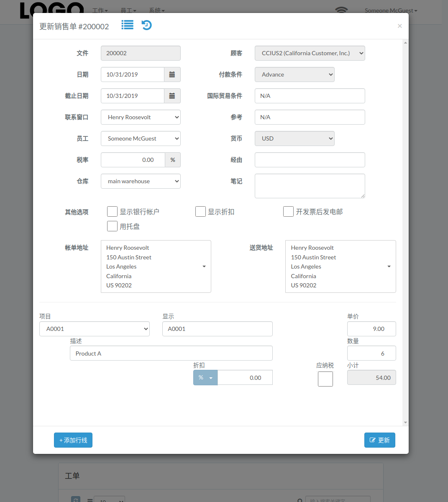
Task: Click the wifi status icon in top bar
Action: [341, 10]
